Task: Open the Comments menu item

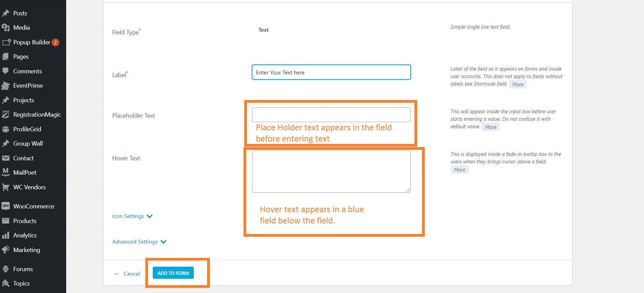Action: pyautogui.click(x=27, y=71)
